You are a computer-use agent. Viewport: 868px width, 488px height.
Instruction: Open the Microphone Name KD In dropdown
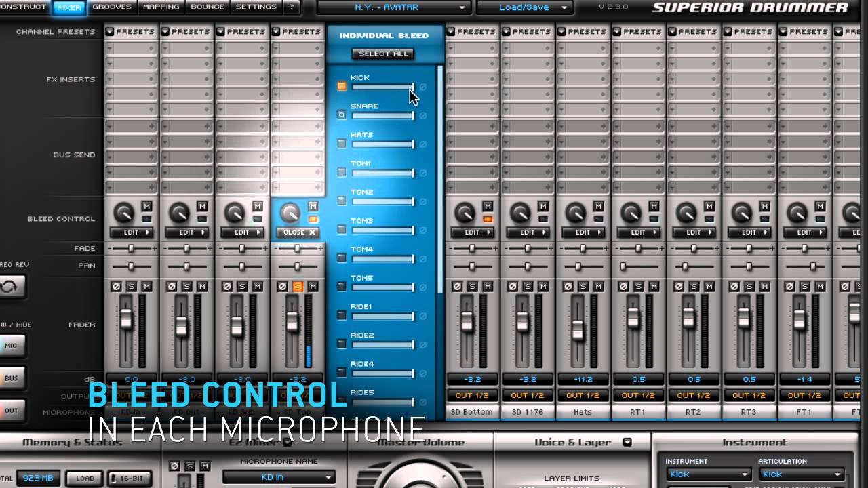(279, 477)
